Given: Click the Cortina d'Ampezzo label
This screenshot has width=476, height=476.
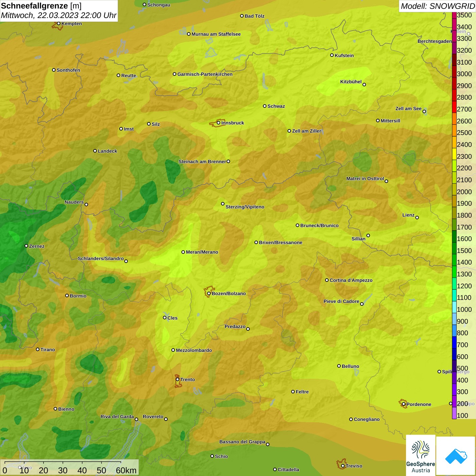Looking at the screenshot, I should (351, 280).
